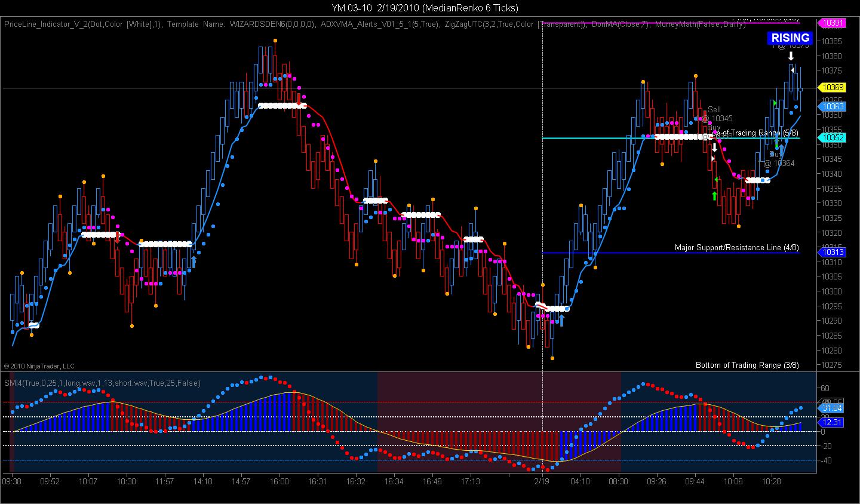
Task: Click the green up arrow below the Sell signal
Action: 714,196
